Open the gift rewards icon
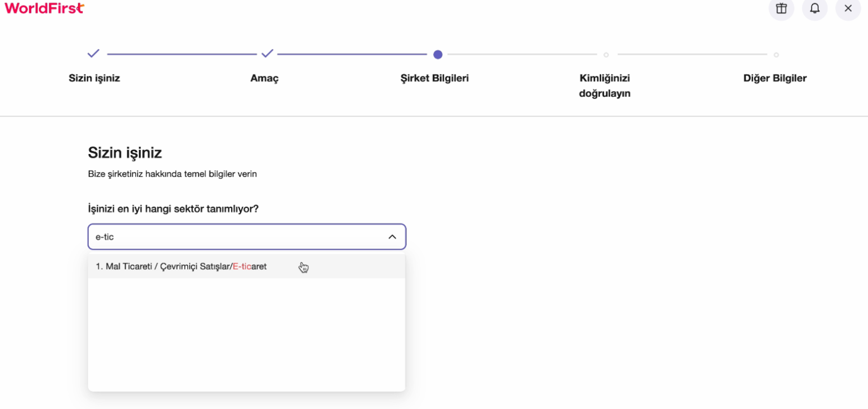 [x=781, y=8]
